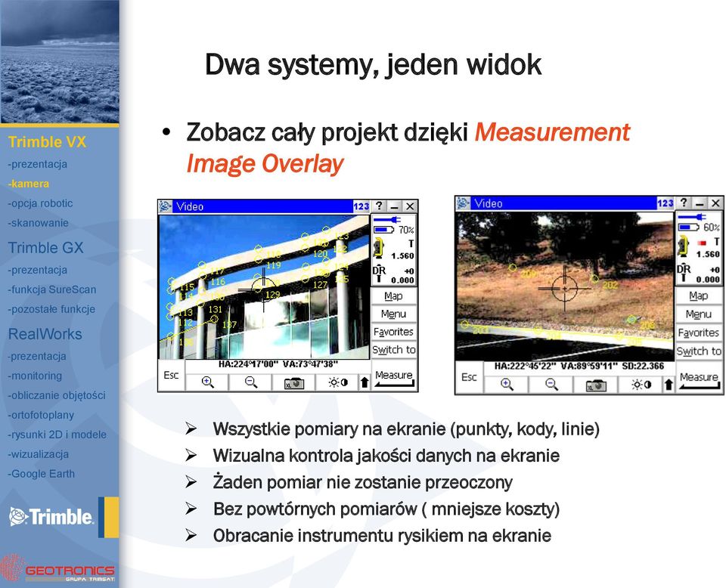
Task: Zoom in with the magnifier in left Video window
Action: pyautogui.click(x=207, y=382)
